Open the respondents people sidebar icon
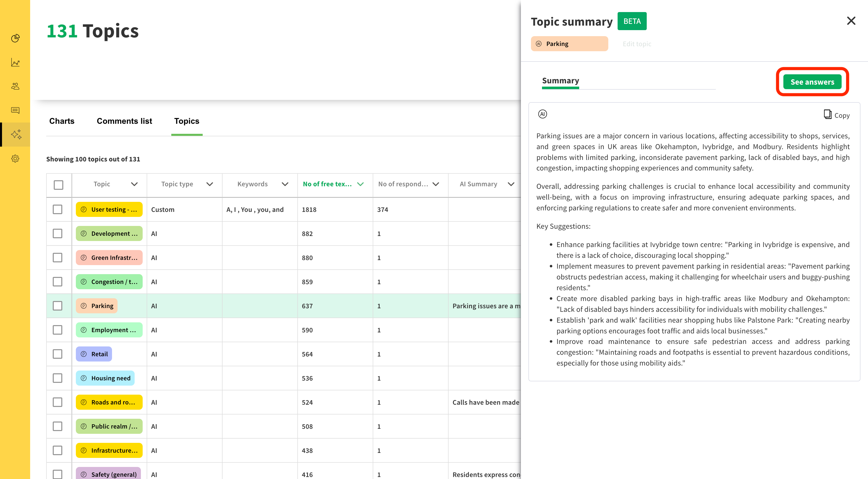The image size is (868, 479). click(15, 86)
